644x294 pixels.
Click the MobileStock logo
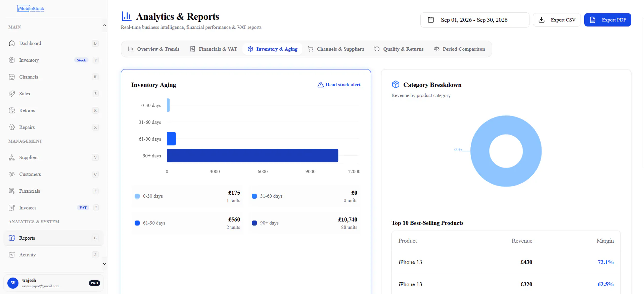[31, 9]
